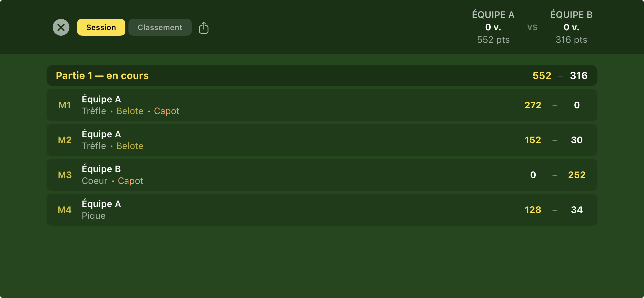Image resolution: width=644 pixels, height=298 pixels.
Task: Switch to the Session tab
Action: point(101,27)
